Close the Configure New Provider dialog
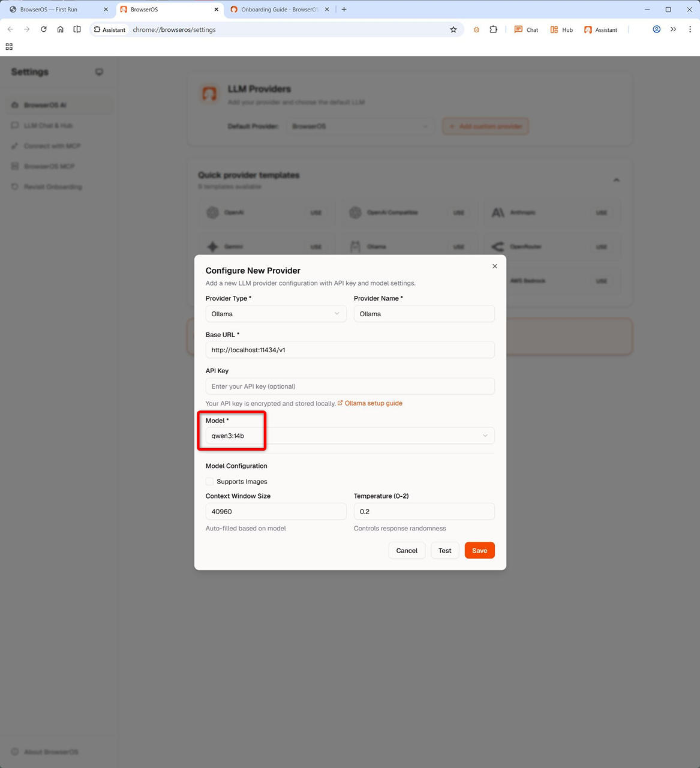 [x=495, y=266]
